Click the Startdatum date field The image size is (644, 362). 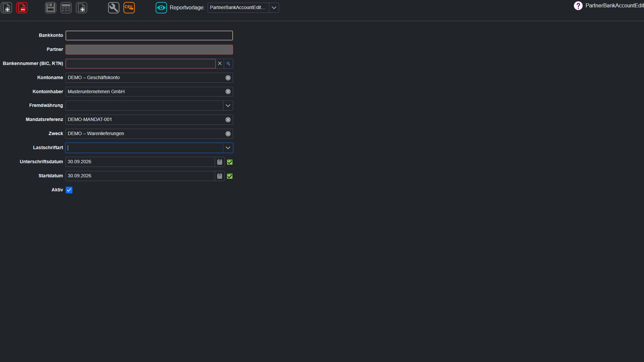click(x=140, y=176)
